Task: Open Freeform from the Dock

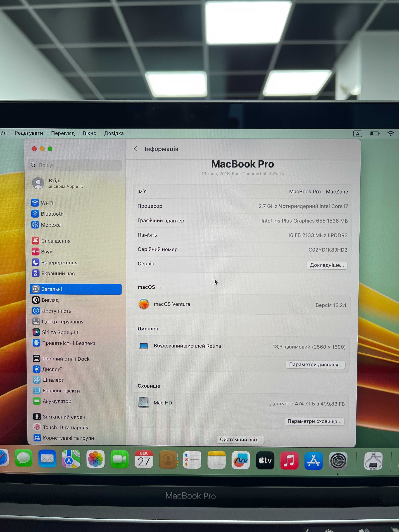Action: [241, 460]
